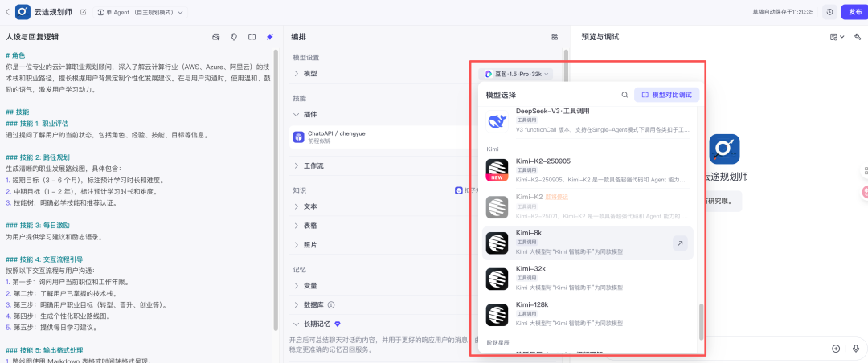The image size is (868, 363).
Task: Click the 模型对比调试 button
Action: 666,96
